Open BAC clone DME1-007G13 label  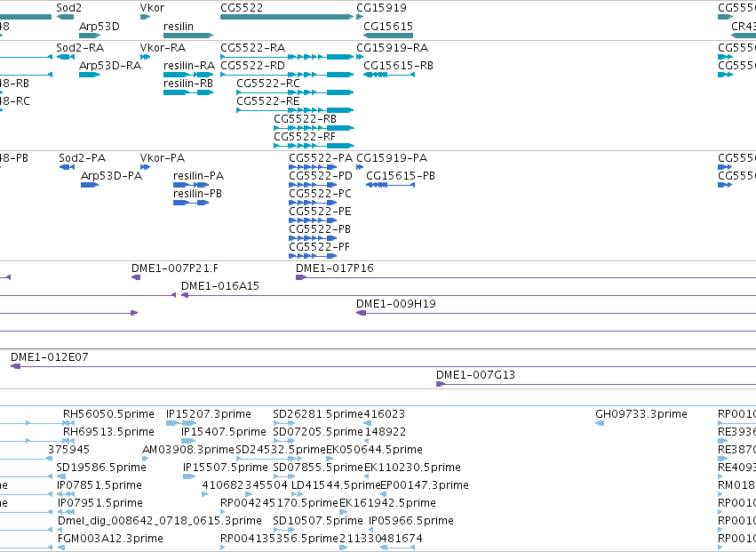click(x=476, y=375)
